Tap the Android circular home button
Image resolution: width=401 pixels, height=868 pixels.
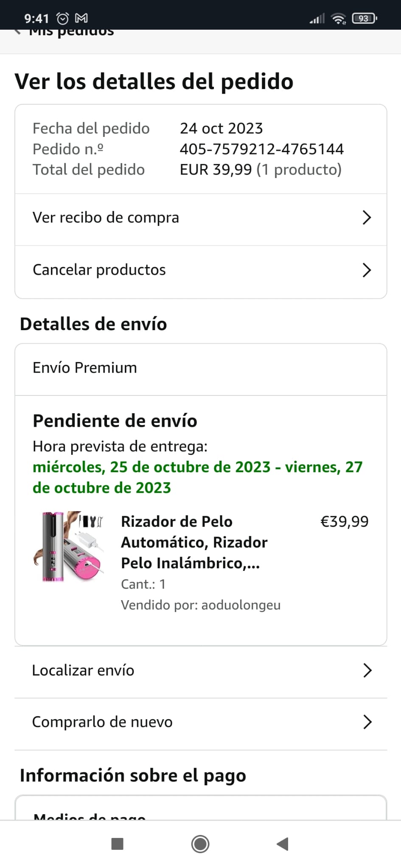200,844
